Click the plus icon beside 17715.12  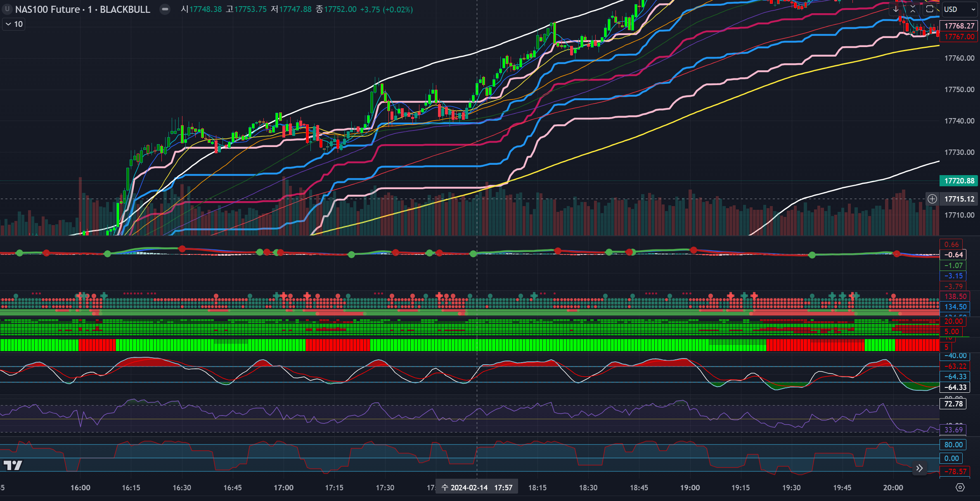click(932, 199)
